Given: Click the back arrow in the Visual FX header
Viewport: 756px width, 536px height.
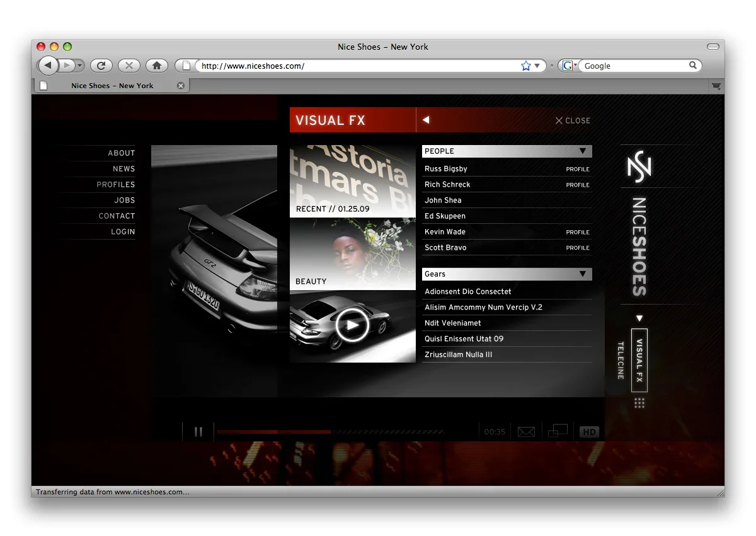Looking at the screenshot, I should (x=426, y=120).
